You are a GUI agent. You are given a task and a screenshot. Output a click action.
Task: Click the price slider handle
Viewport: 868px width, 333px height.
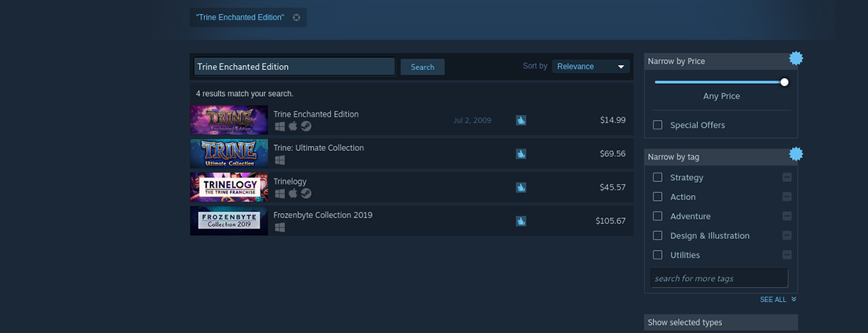(x=784, y=82)
